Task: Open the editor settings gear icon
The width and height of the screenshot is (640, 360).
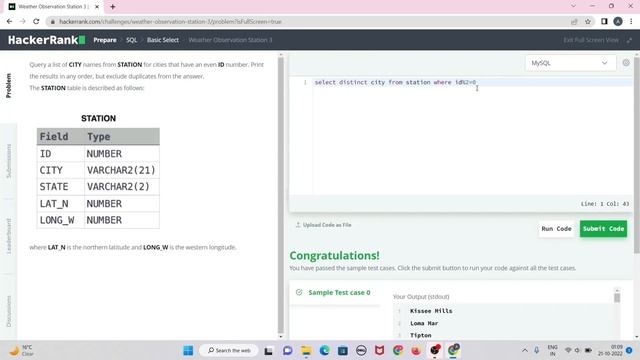Action: point(626,63)
